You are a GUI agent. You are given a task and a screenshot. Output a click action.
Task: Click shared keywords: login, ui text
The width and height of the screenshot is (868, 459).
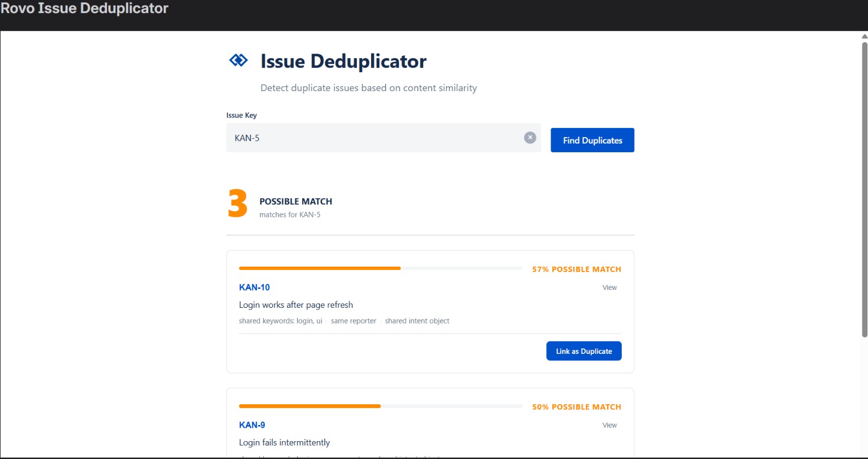(x=280, y=321)
